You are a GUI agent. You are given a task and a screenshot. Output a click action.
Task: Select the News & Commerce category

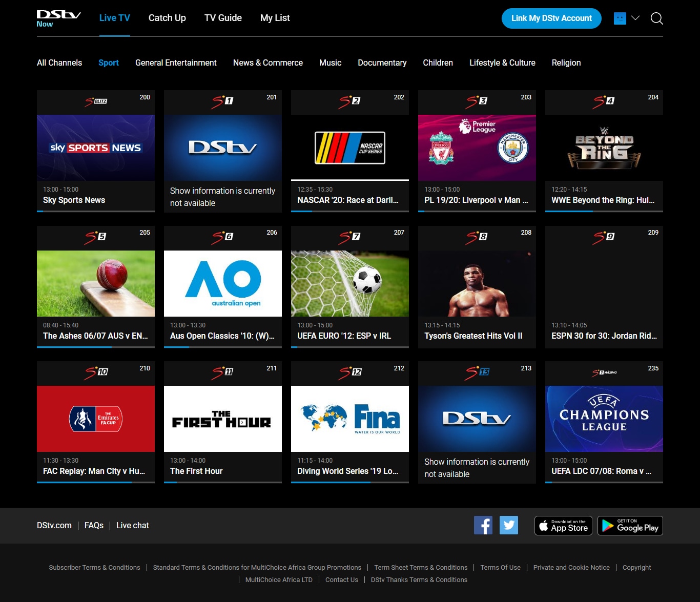(268, 63)
